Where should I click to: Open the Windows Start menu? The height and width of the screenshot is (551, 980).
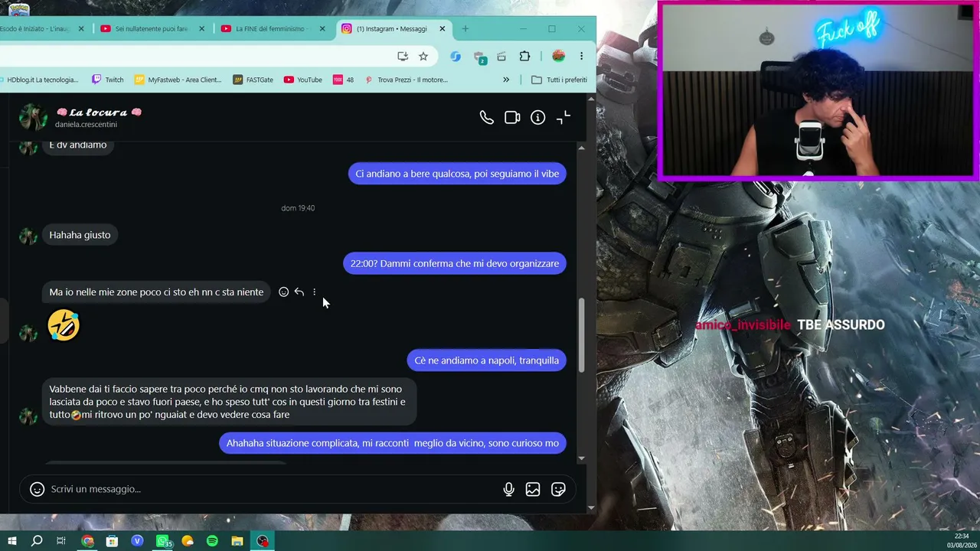(11, 541)
